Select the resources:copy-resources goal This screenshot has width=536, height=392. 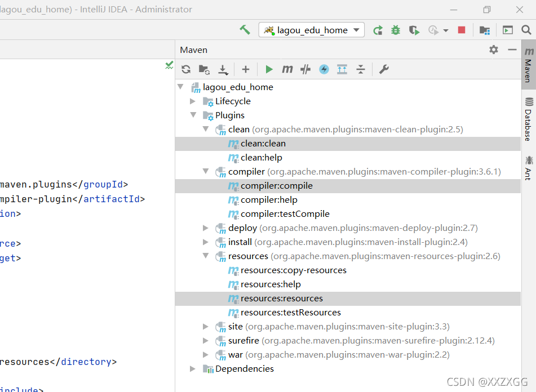[x=348, y=270]
